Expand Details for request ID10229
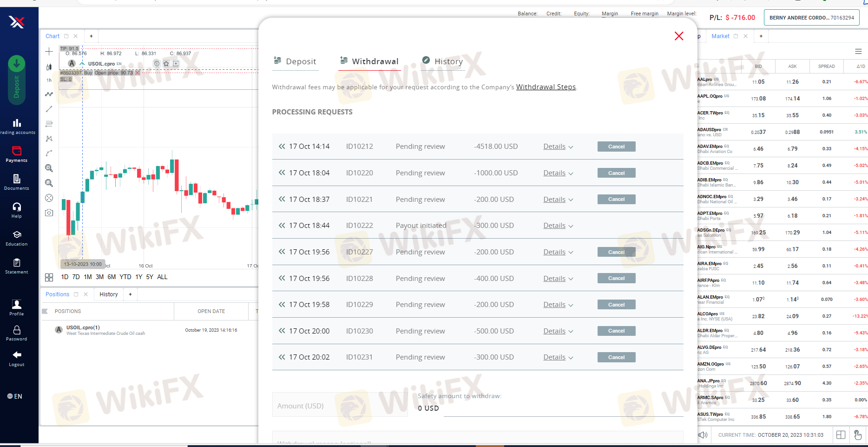The width and height of the screenshot is (868, 447). (558, 305)
